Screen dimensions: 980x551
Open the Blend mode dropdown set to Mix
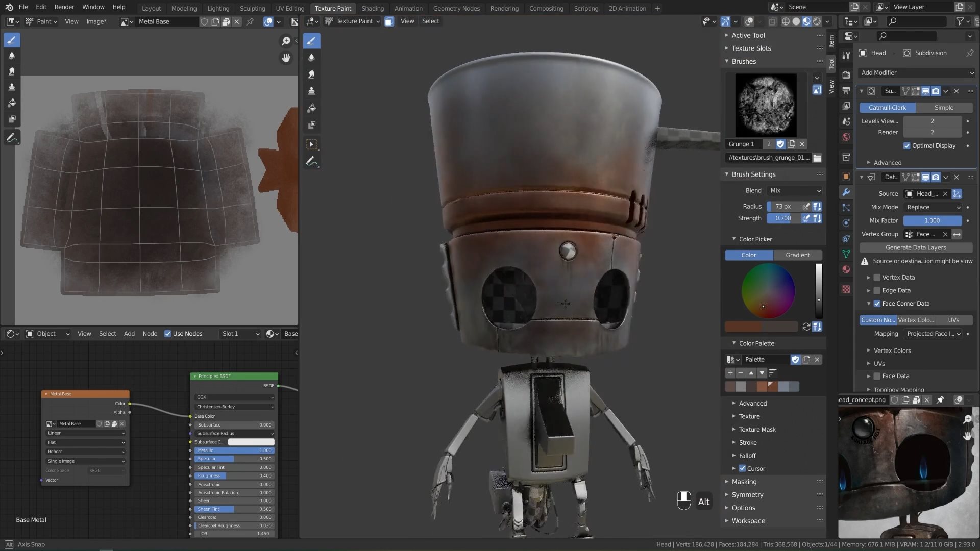(x=794, y=190)
